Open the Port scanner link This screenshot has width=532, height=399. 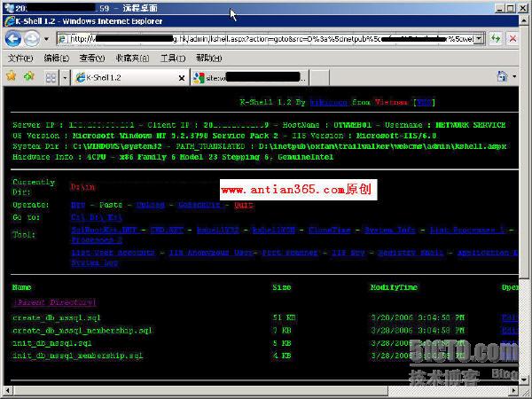[290, 253]
